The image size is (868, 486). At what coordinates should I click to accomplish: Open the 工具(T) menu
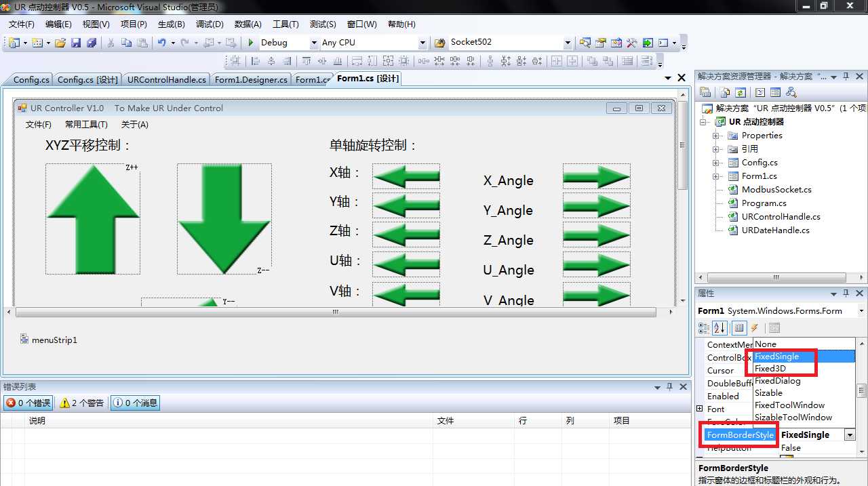point(285,24)
